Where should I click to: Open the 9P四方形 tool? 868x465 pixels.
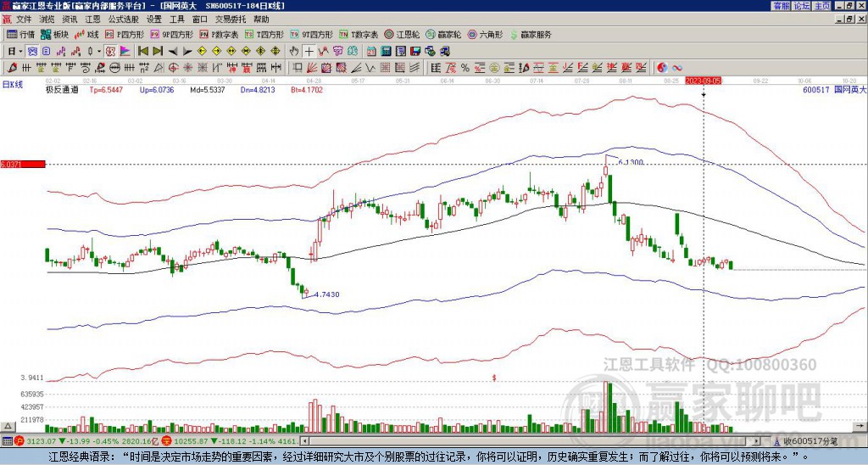pos(172,34)
